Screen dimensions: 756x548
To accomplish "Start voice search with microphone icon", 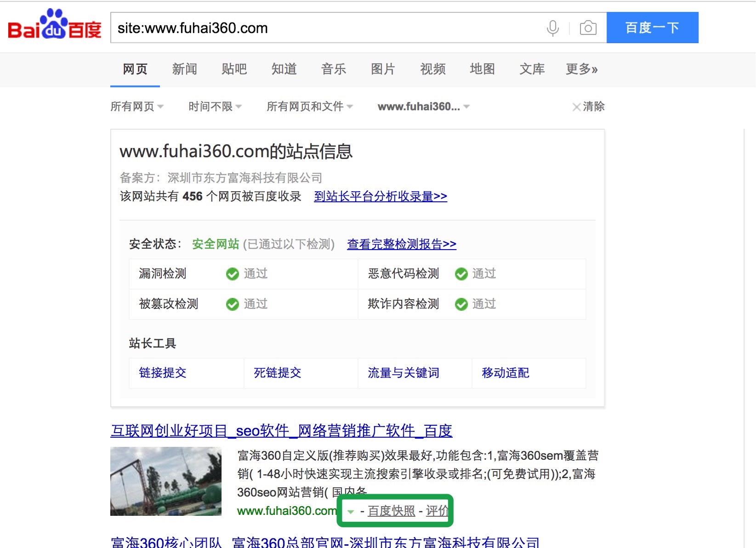I will [x=553, y=28].
